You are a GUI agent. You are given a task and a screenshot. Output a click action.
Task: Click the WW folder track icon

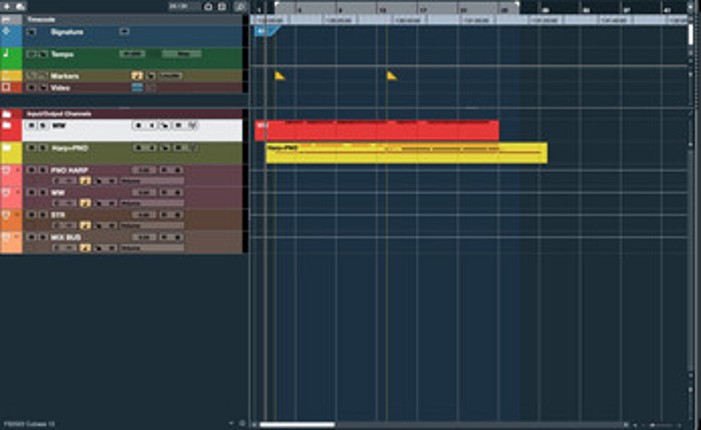(x=8, y=127)
